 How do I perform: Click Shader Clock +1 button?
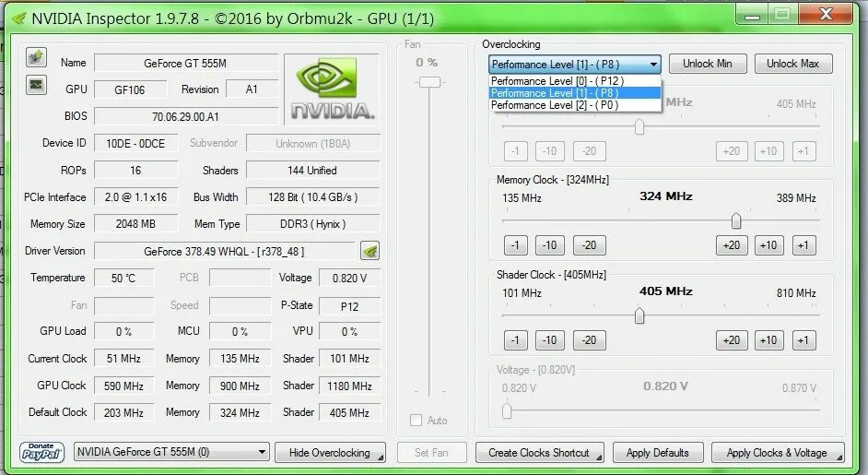tap(803, 339)
